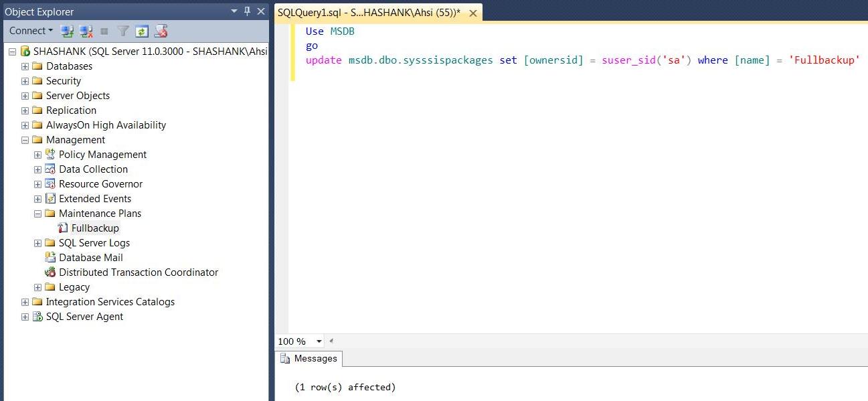This screenshot has width=868, height=401.
Task: Click the Policy Management icon
Action: pos(50,155)
